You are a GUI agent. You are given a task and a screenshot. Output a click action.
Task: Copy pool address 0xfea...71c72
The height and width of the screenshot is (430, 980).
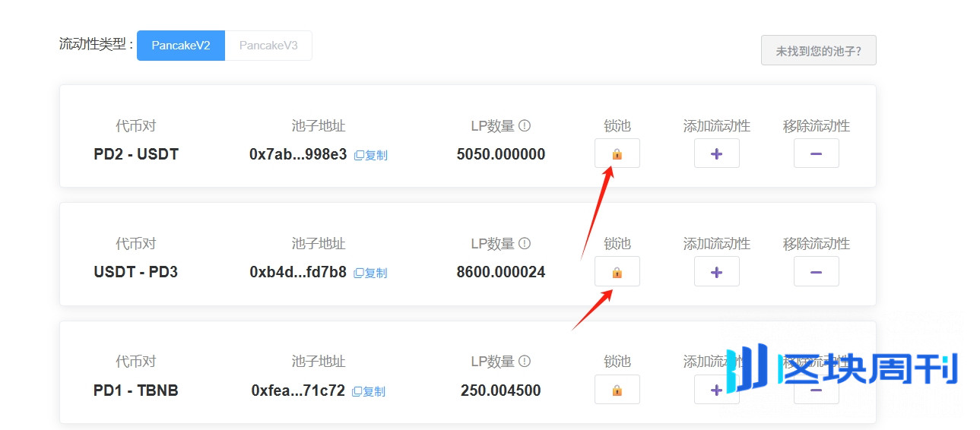pyautogui.click(x=369, y=391)
